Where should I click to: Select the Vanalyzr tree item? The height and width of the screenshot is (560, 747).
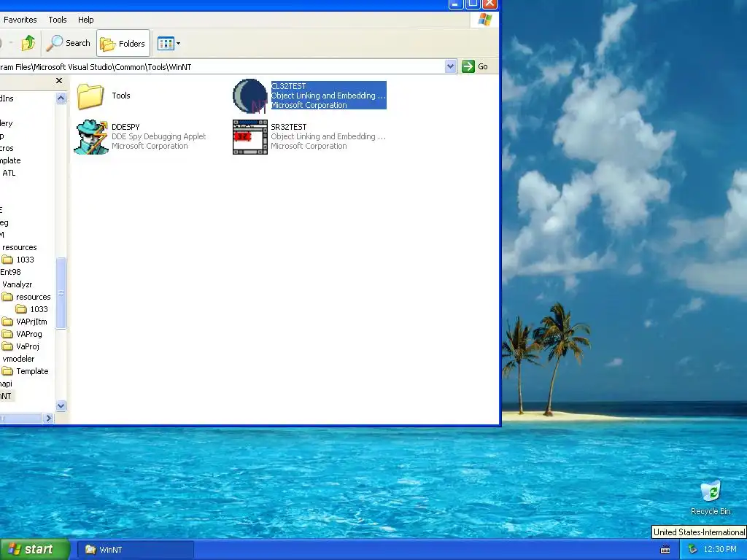click(x=17, y=284)
